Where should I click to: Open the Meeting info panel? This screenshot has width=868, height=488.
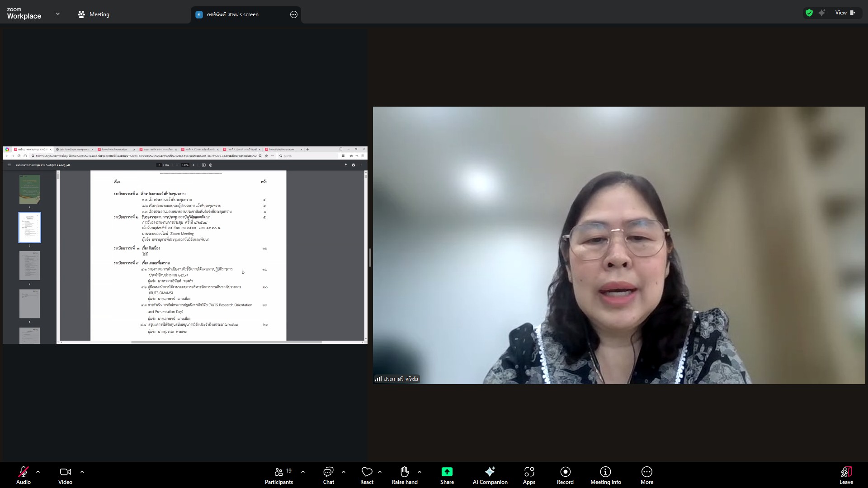tap(605, 475)
